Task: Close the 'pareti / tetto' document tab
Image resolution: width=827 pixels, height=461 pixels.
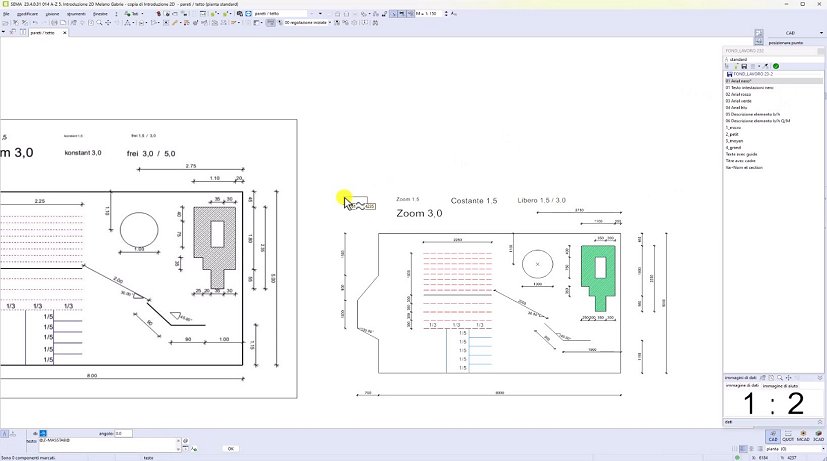Action: (x=66, y=33)
